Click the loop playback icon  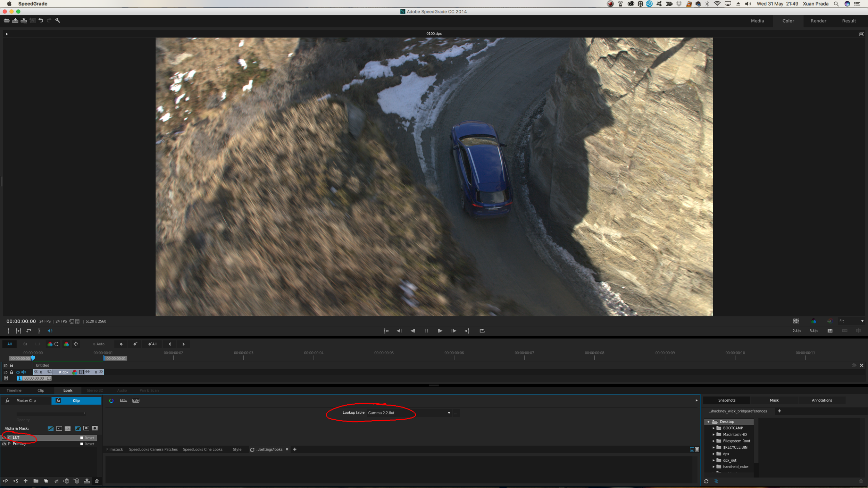pos(482,331)
